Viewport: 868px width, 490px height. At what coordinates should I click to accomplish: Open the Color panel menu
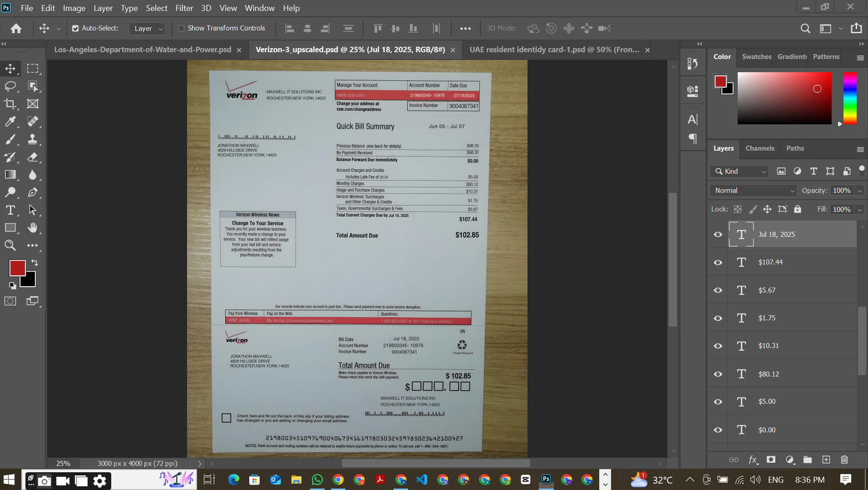point(860,57)
